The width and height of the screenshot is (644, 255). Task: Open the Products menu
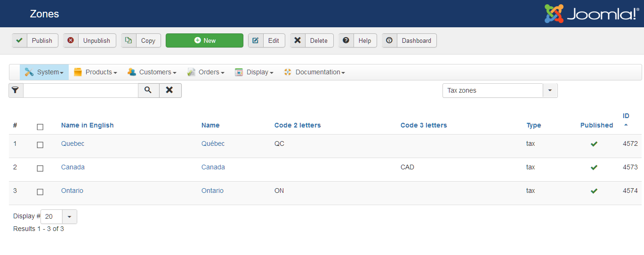(96, 72)
